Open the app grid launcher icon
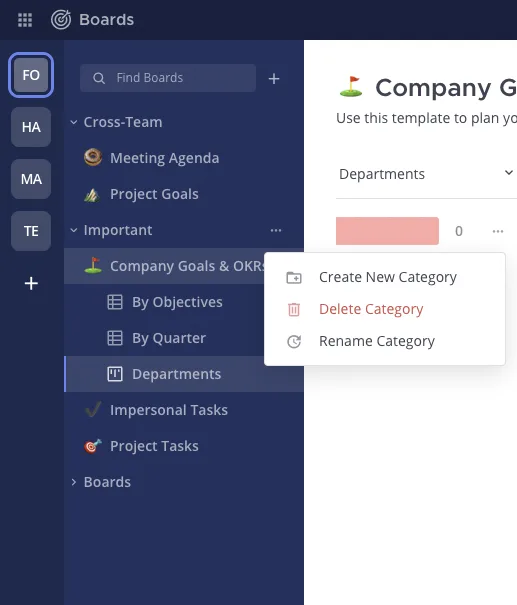 25,20
